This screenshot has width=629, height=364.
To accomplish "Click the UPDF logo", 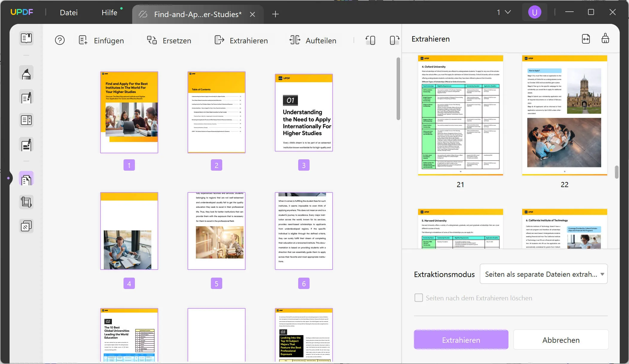I will [x=22, y=12].
